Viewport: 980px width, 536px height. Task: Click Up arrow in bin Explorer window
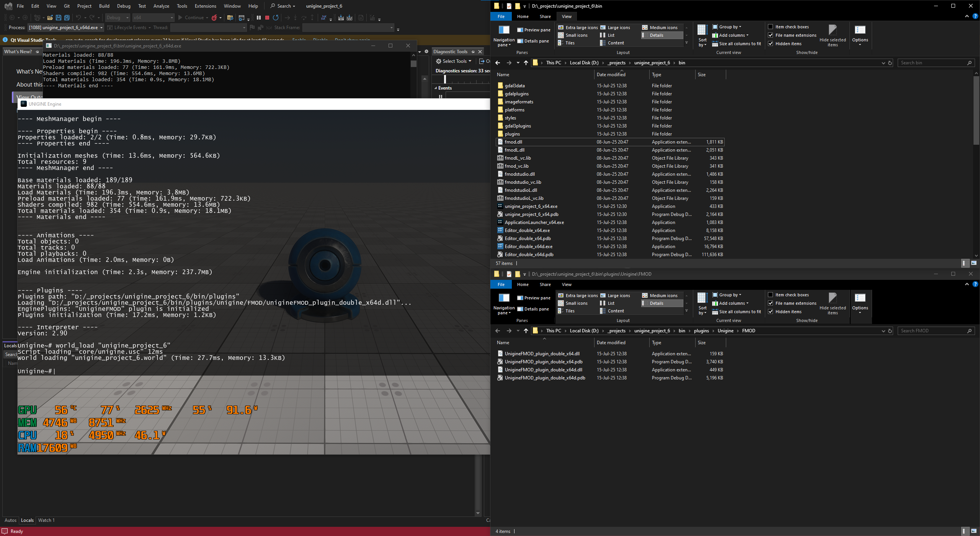coord(526,63)
